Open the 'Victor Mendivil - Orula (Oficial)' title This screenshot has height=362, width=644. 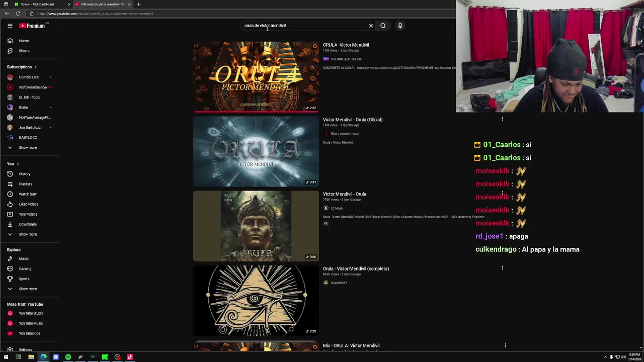353,120
